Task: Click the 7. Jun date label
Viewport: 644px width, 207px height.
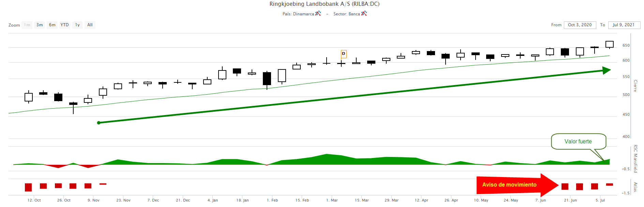Action: [540, 200]
